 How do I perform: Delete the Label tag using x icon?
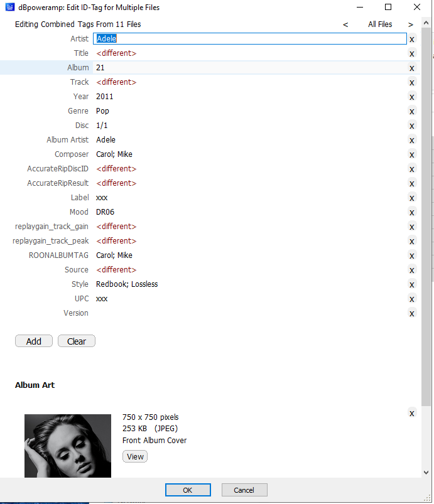click(412, 198)
